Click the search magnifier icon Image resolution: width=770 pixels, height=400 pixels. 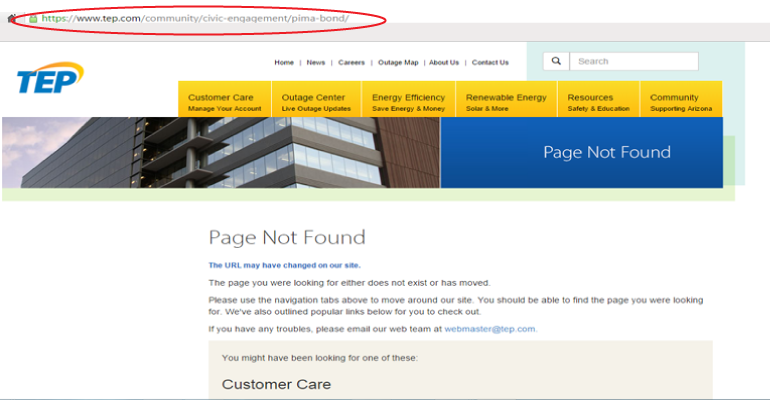[556, 61]
